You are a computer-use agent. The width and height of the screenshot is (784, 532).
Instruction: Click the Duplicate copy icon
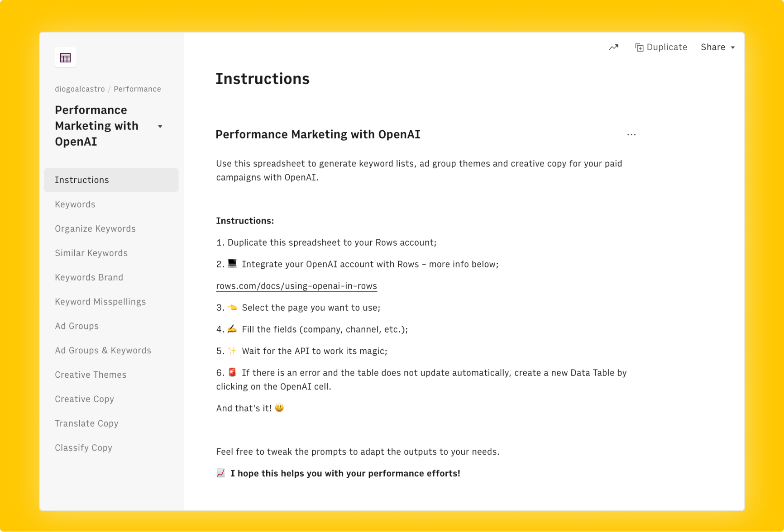tap(639, 47)
